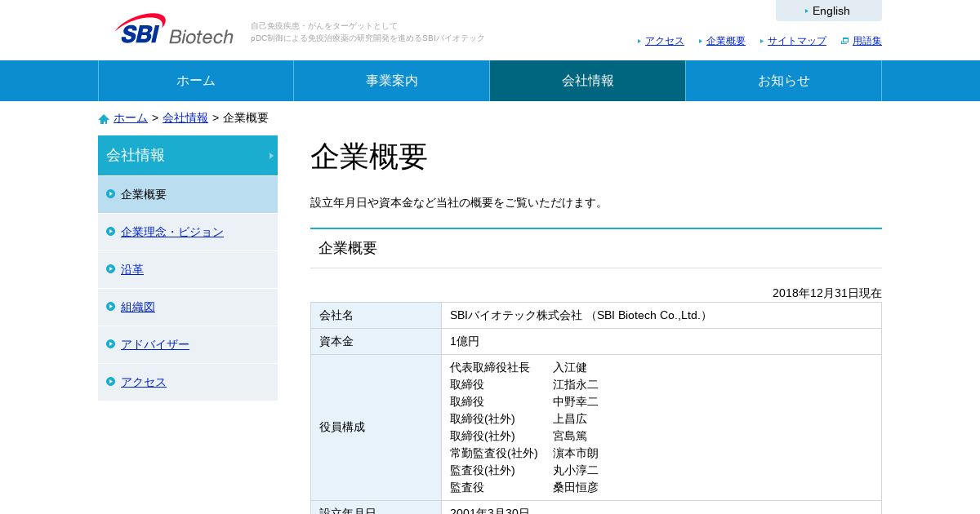980x514 pixels.
Task: Click the name 宮島篤
Action: pos(570,436)
